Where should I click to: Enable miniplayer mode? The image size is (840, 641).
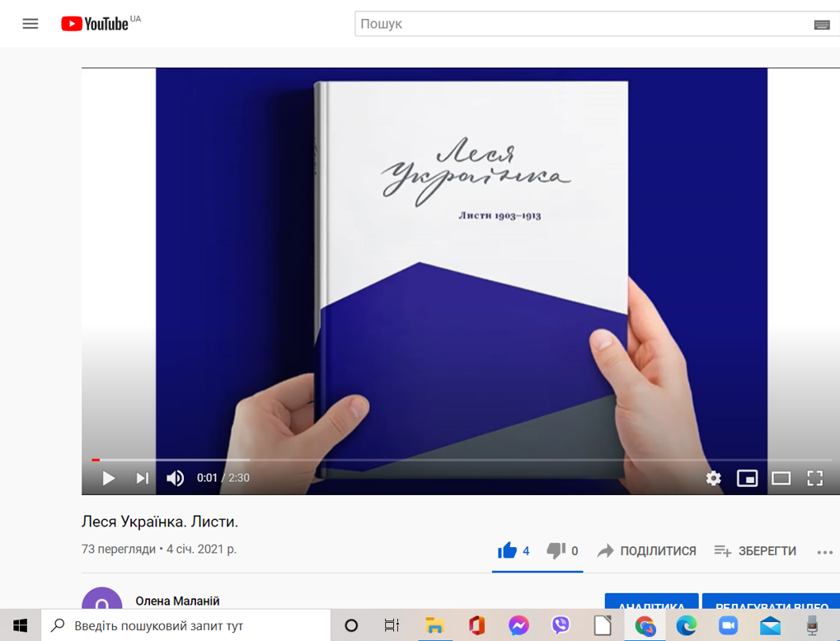747,478
